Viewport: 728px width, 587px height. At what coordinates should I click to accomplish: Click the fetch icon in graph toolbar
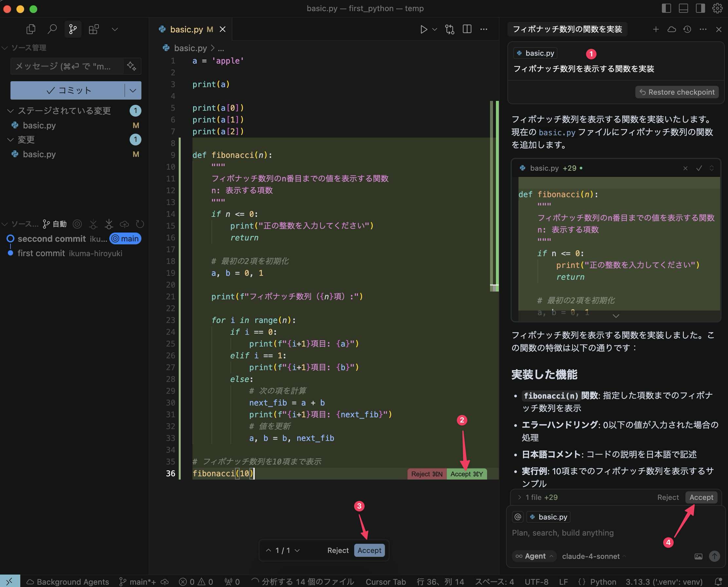(x=93, y=224)
